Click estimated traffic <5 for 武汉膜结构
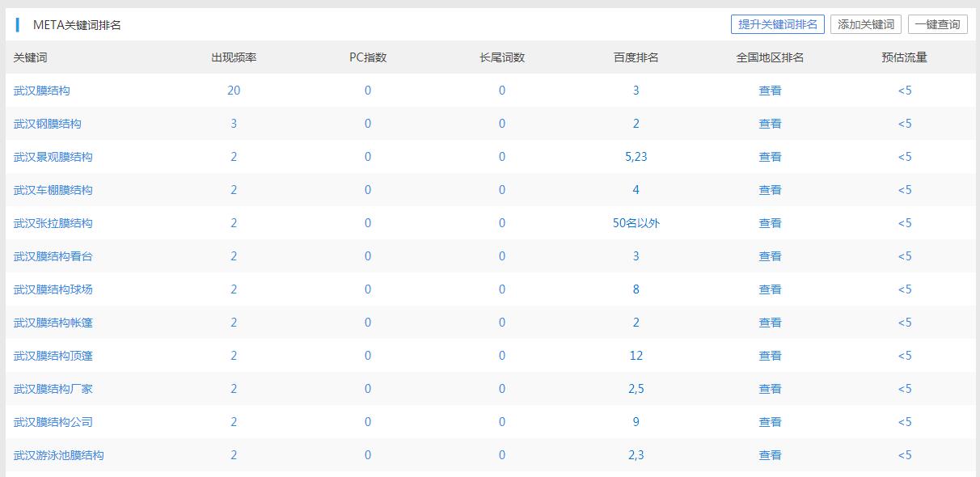Image resolution: width=980 pixels, height=477 pixels. [x=904, y=91]
